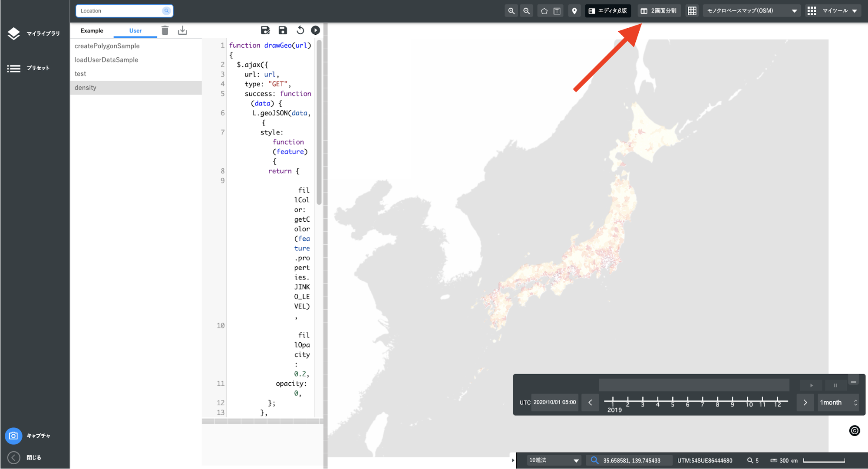Click the zoom out magnifier icon
This screenshot has width=868, height=469.
[526, 11]
